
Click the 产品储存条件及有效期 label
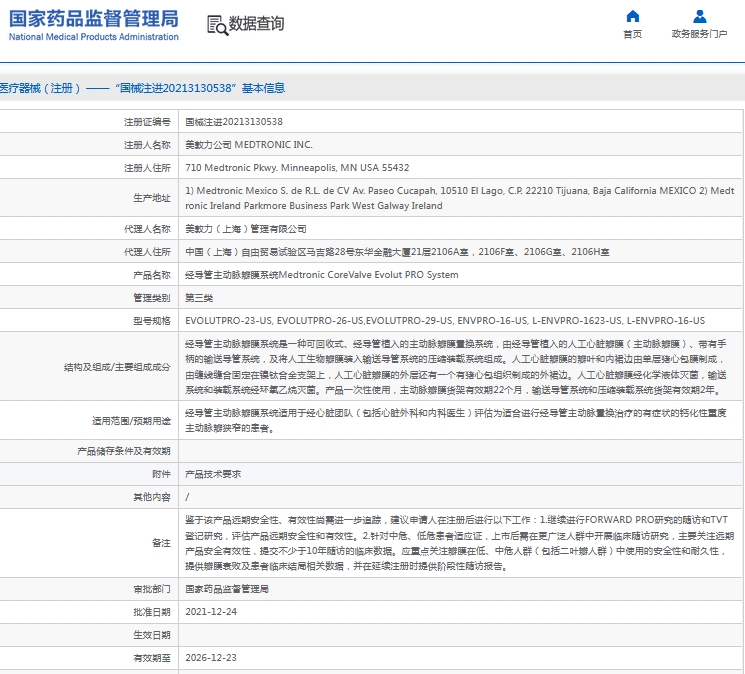point(124,451)
